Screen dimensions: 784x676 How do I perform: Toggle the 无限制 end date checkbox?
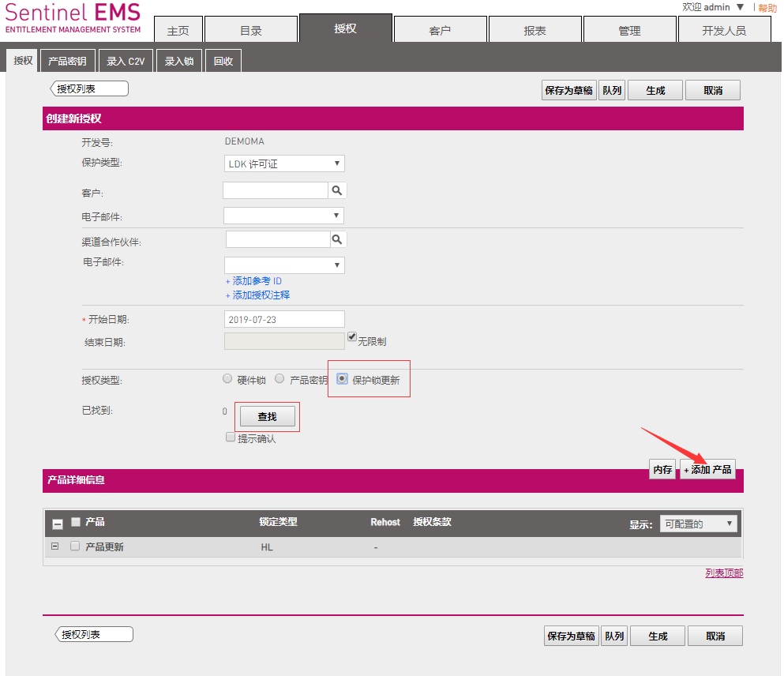click(352, 336)
